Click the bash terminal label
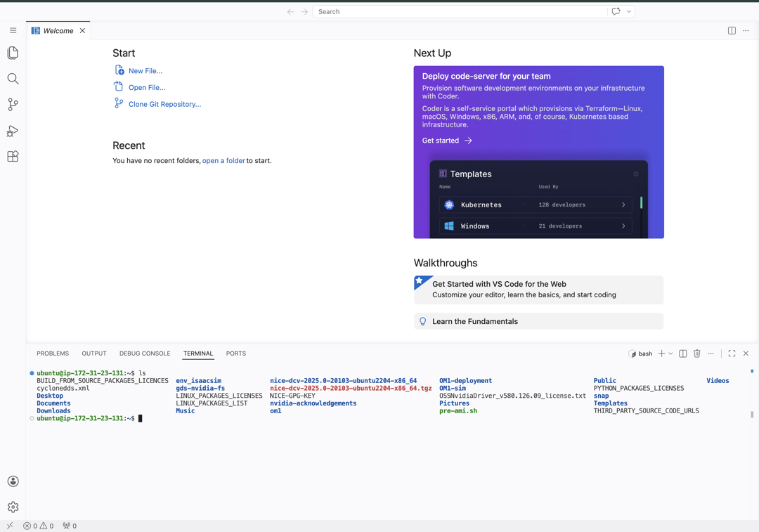Image resolution: width=759 pixels, height=532 pixels. [640, 354]
